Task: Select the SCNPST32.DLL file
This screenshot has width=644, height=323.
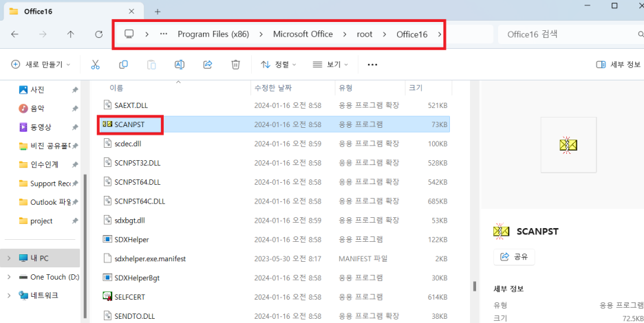Action: pos(274,163)
